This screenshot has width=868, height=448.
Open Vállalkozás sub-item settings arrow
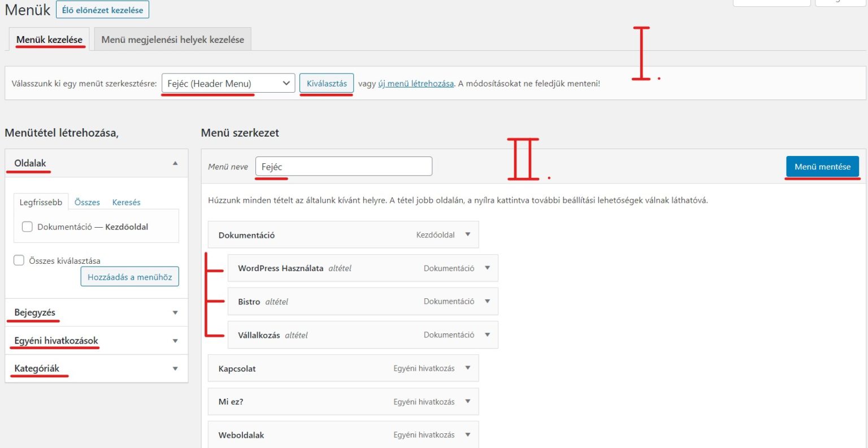click(x=487, y=334)
